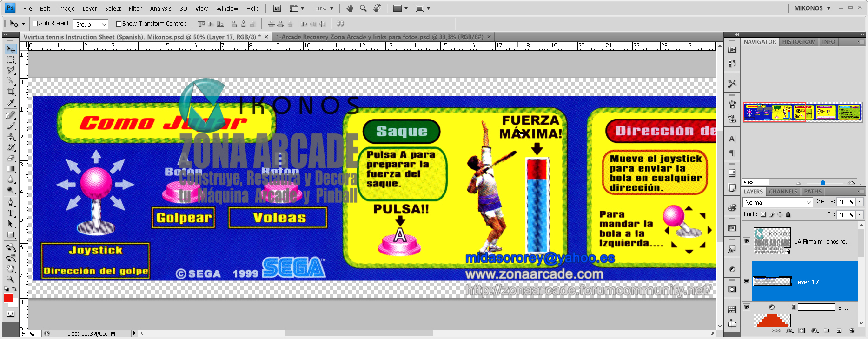Select the Gradient tool
Screen dimensions: 868x339
11,168
